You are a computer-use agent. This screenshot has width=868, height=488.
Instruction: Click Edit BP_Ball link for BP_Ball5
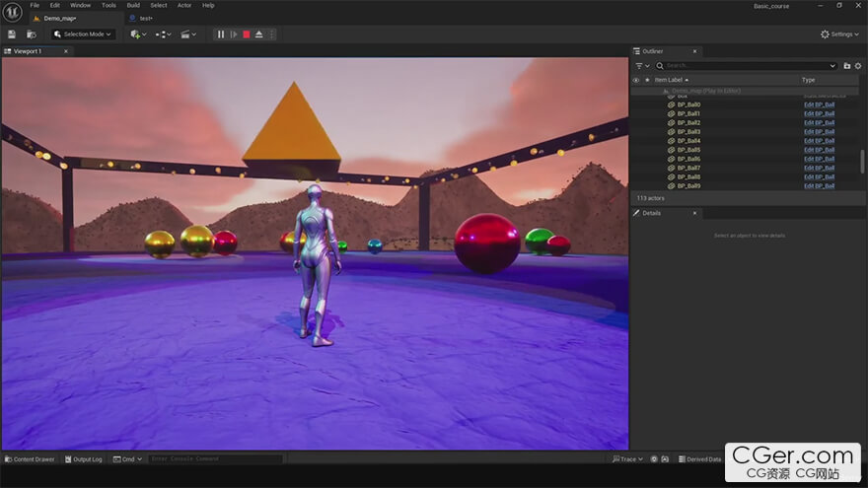(x=819, y=150)
